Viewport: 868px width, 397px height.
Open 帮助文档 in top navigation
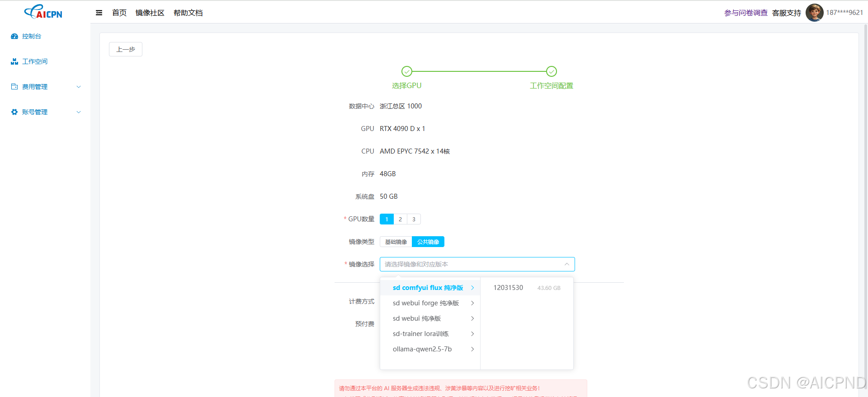(188, 13)
